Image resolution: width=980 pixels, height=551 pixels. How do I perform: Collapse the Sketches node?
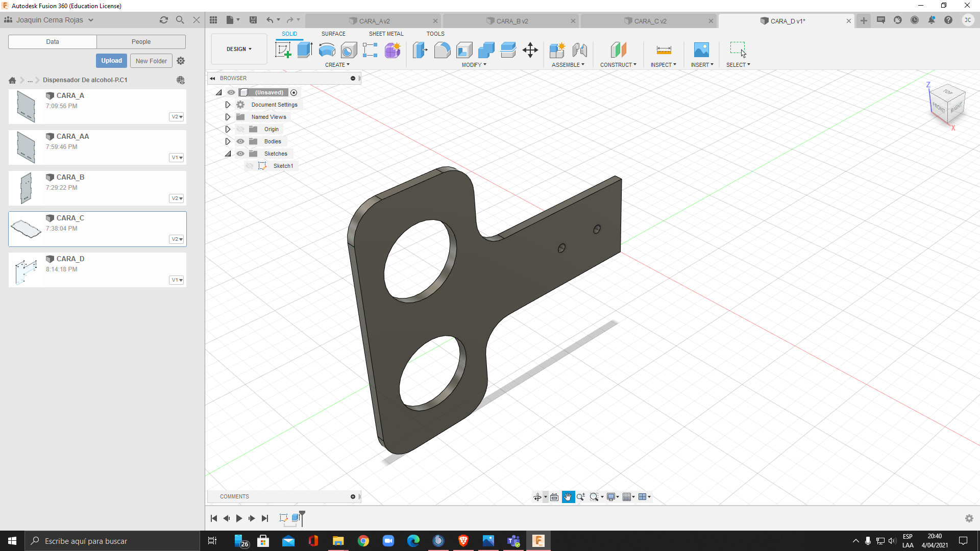point(228,154)
